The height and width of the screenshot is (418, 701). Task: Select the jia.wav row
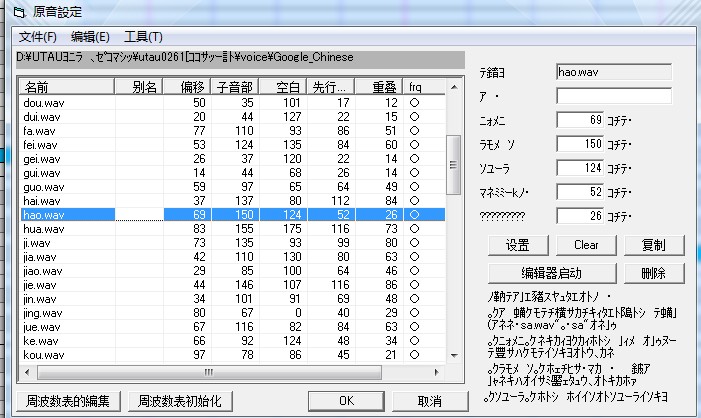click(232, 257)
